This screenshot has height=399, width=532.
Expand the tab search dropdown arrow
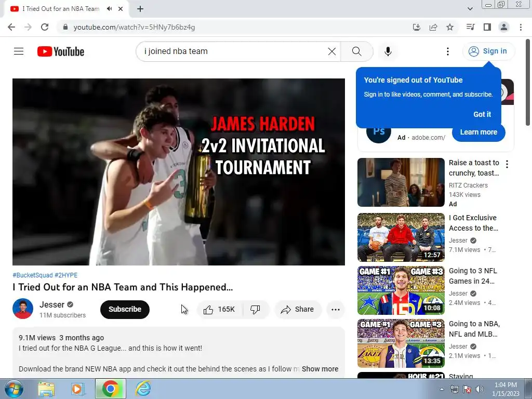point(470,9)
